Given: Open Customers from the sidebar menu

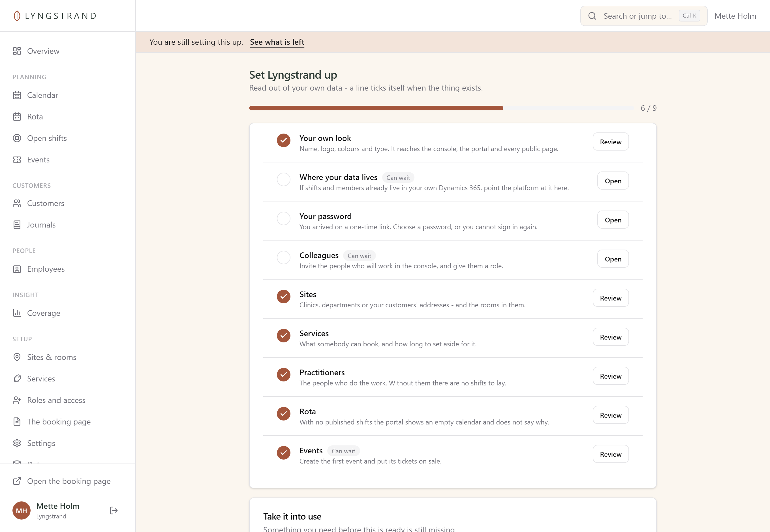Looking at the screenshot, I should tap(68, 203).
